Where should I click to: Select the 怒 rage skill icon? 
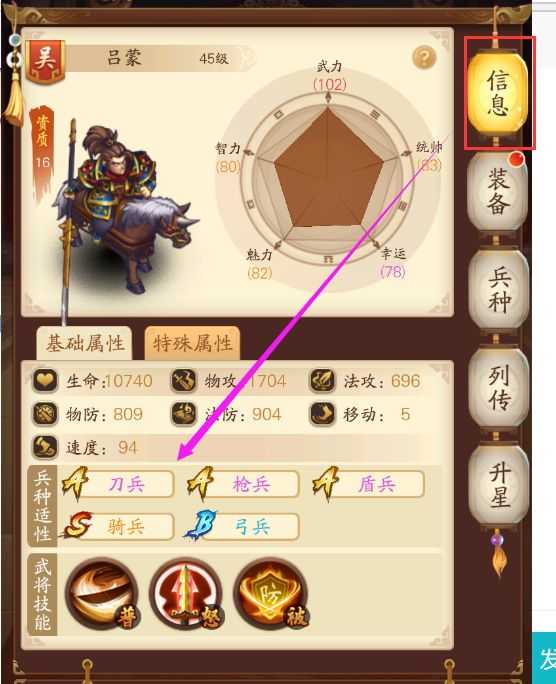tap(187, 594)
